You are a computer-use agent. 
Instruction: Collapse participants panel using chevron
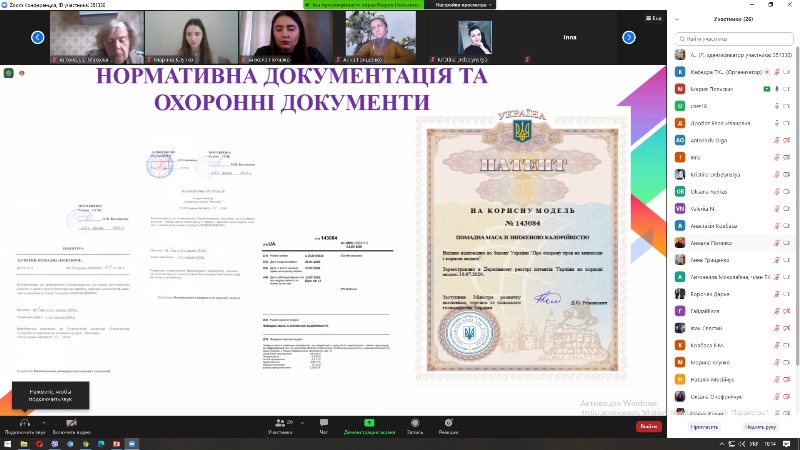click(x=677, y=19)
